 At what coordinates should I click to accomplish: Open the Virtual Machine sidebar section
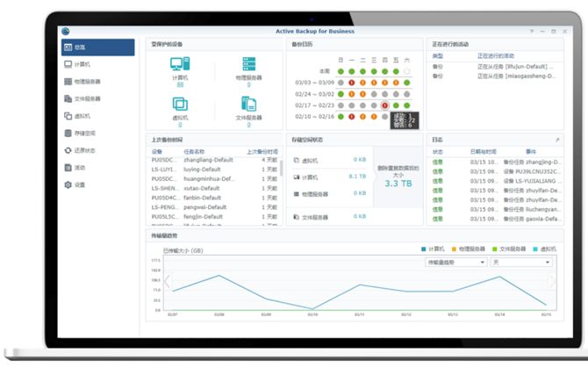click(98, 116)
